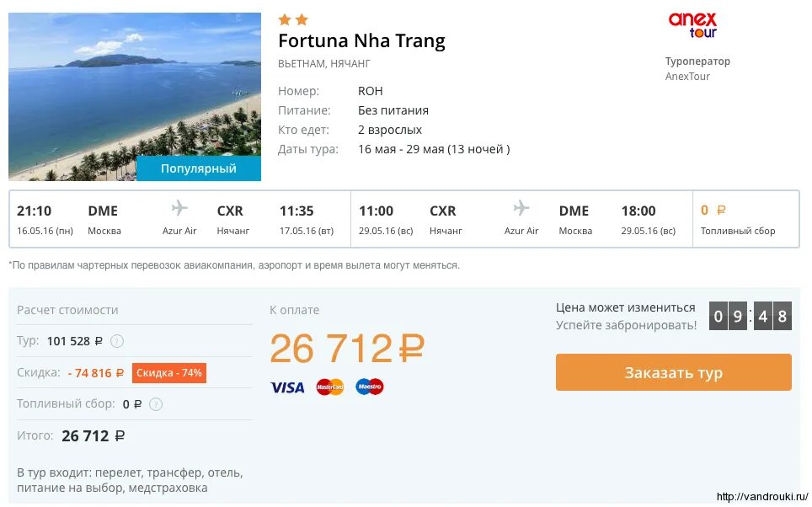Click the countdown timer digits
Viewport: 812px width, 507px height.
(x=750, y=317)
